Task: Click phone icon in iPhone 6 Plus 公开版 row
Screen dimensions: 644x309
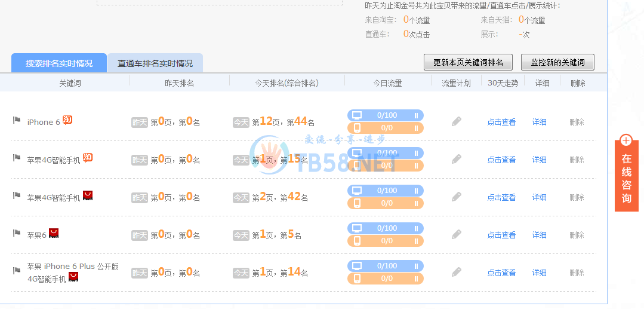Action: coord(357,279)
